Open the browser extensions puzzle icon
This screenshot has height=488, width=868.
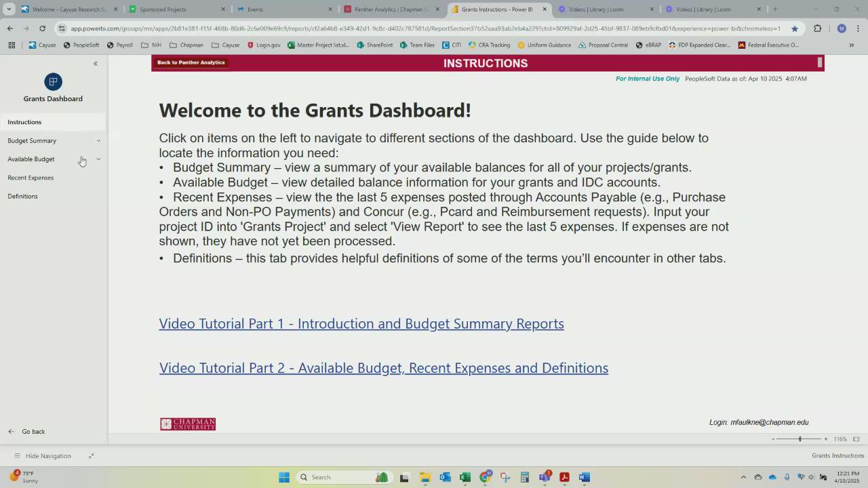point(817,28)
